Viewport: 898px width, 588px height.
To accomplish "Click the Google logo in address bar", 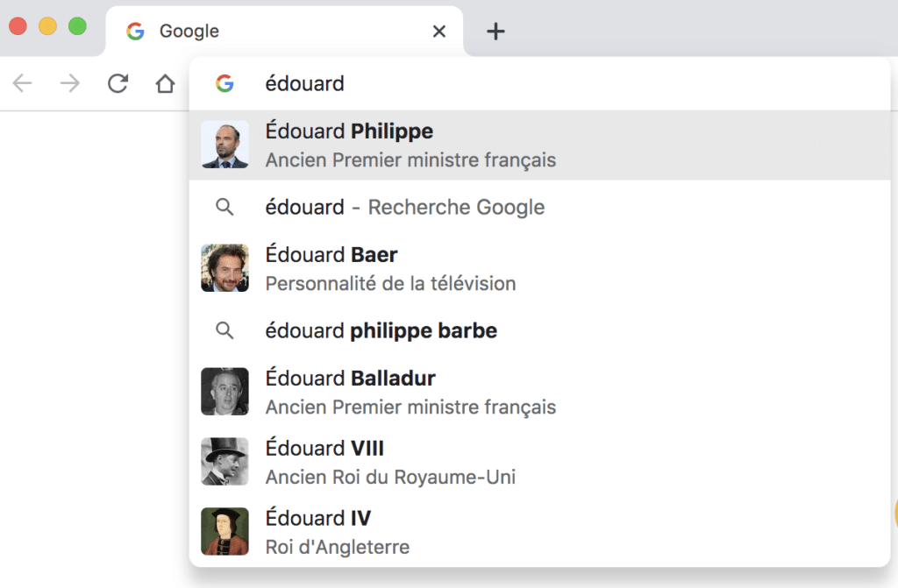I will (x=224, y=83).
